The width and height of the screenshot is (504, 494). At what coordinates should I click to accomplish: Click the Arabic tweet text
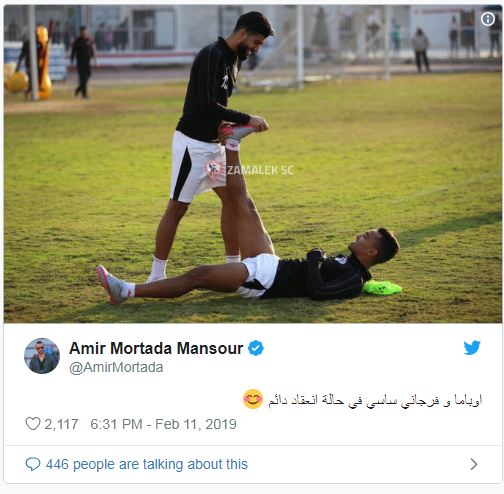(375, 400)
